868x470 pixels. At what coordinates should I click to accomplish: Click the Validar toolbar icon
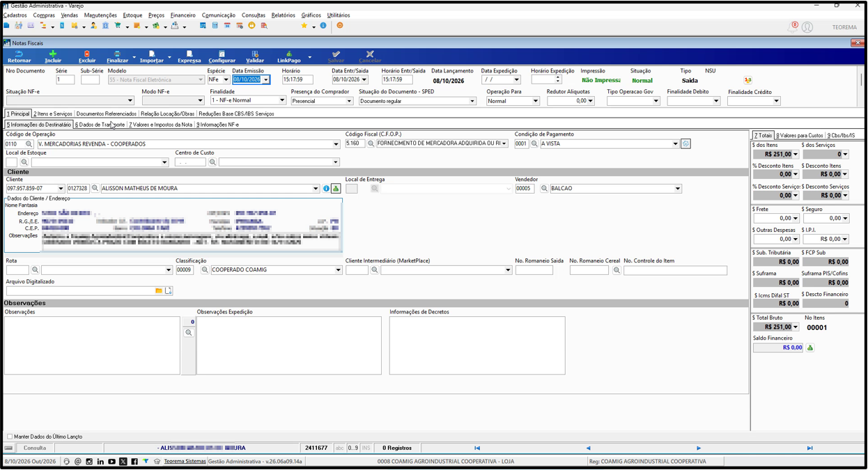(255, 56)
